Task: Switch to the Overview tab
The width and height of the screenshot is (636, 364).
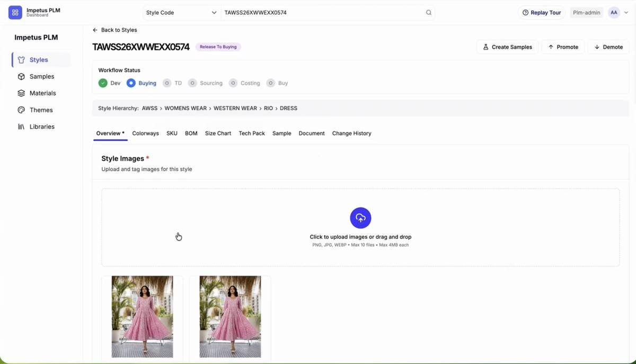Action: pos(110,134)
